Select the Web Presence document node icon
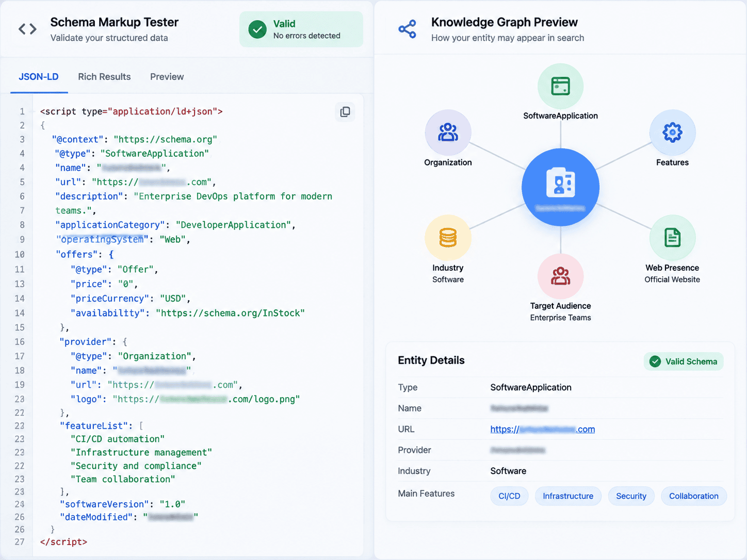747x560 pixels. coord(672,238)
